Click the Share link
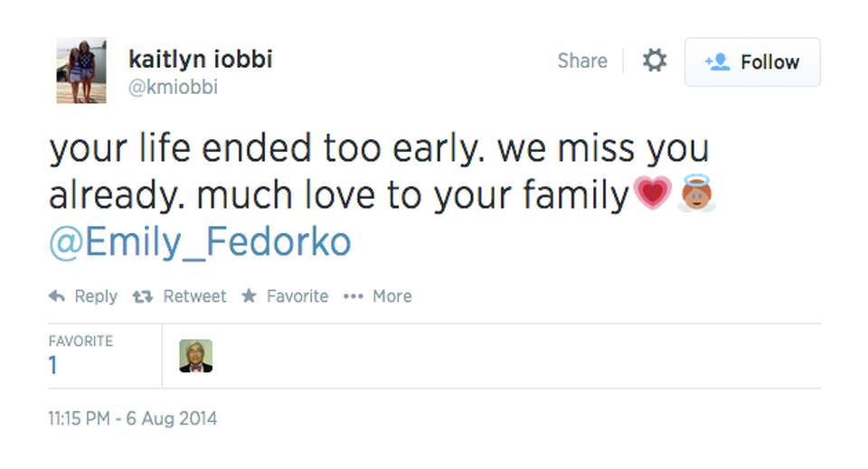The height and width of the screenshot is (469, 868). 582,61
